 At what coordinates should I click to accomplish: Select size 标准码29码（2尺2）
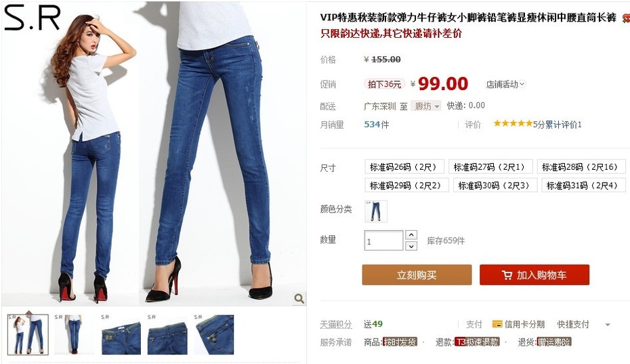(406, 185)
